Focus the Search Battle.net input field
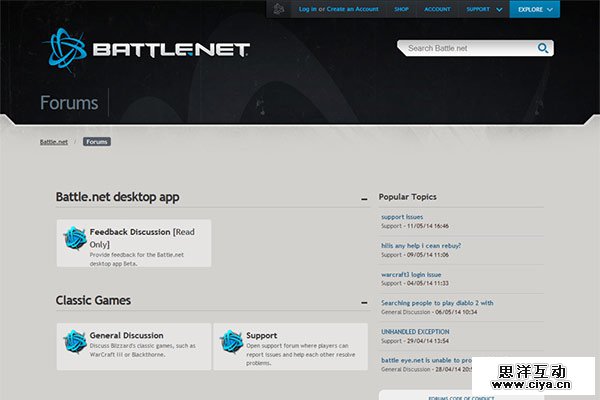 pyautogui.click(x=467, y=48)
